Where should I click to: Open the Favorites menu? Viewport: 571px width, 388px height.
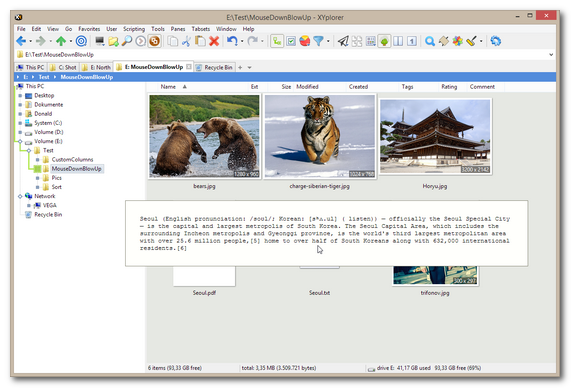point(89,29)
